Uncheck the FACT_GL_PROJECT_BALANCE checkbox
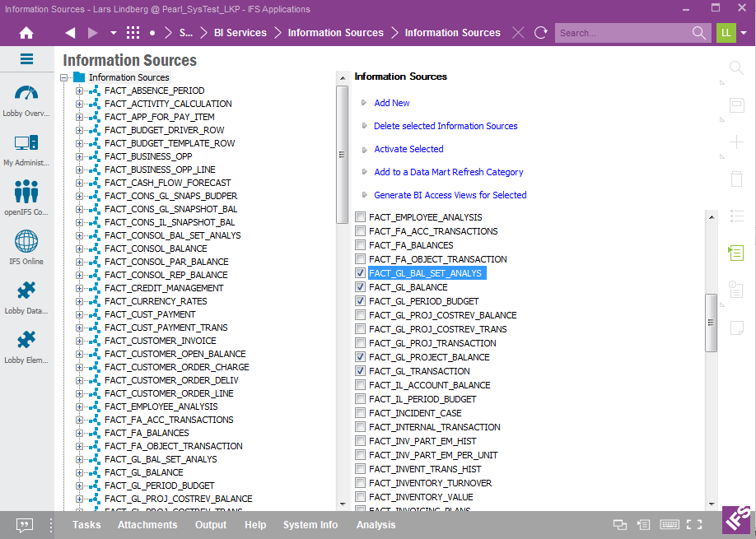756x539 pixels. [x=360, y=357]
